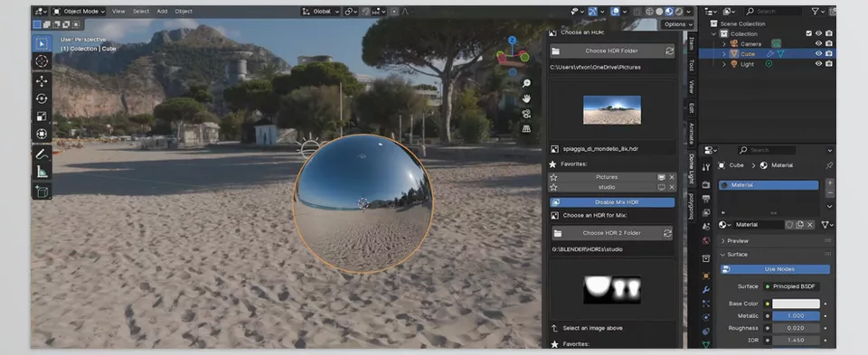This screenshot has height=355, width=868.
Task: Toggle fake user shield for Material
Action: point(790,225)
